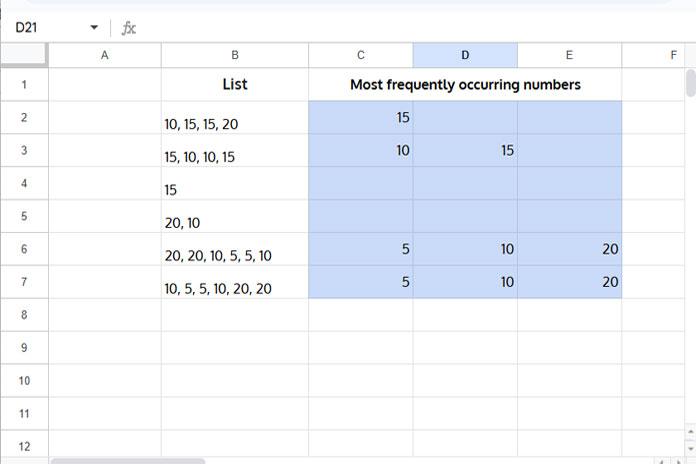
Task: Click the fx function icon
Action: (128, 28)
